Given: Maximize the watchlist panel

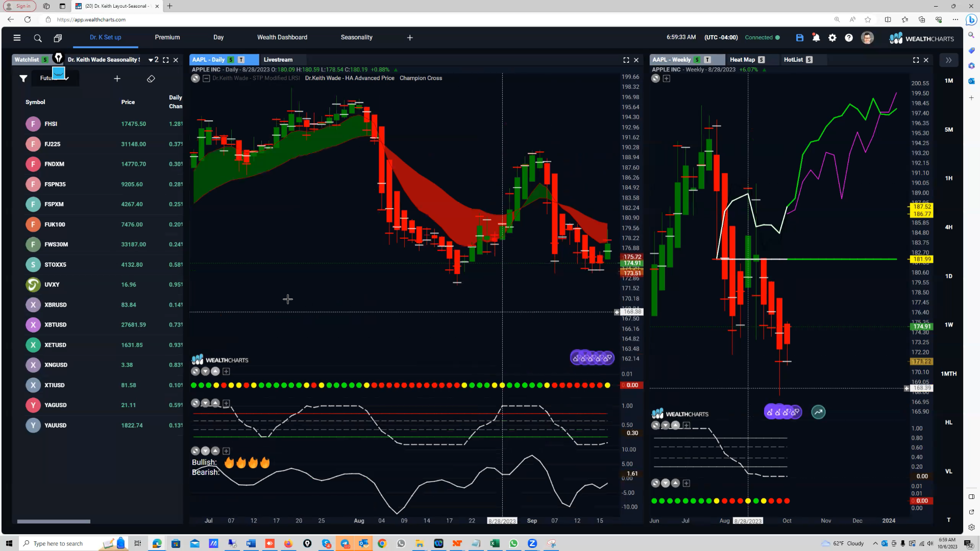Looking at the screenshot, I should coord(166,60).
